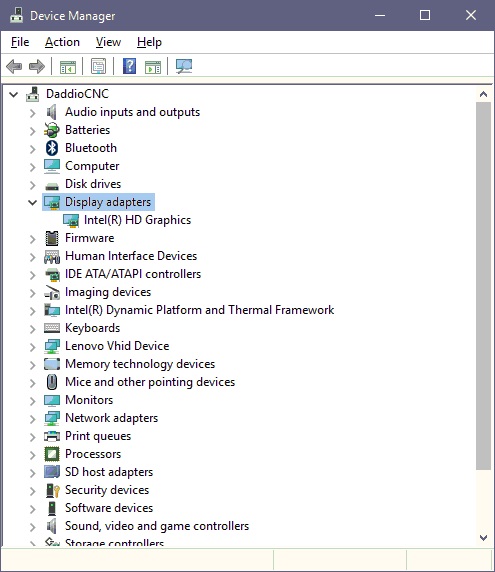Collapse the DaddioCNC root node
This screenshot has height=572, width=495.
pos(13,94)
